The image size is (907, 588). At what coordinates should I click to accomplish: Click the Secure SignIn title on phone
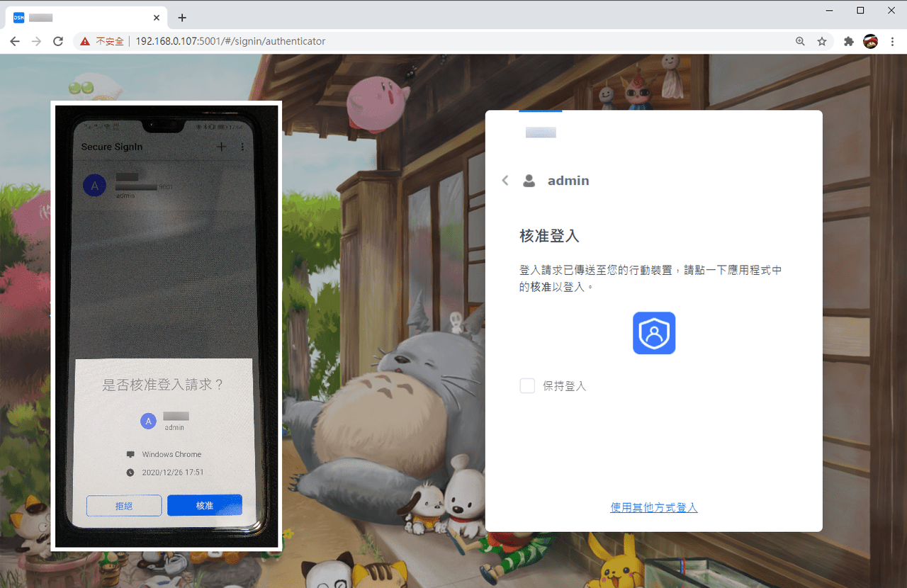coord(112,147)
